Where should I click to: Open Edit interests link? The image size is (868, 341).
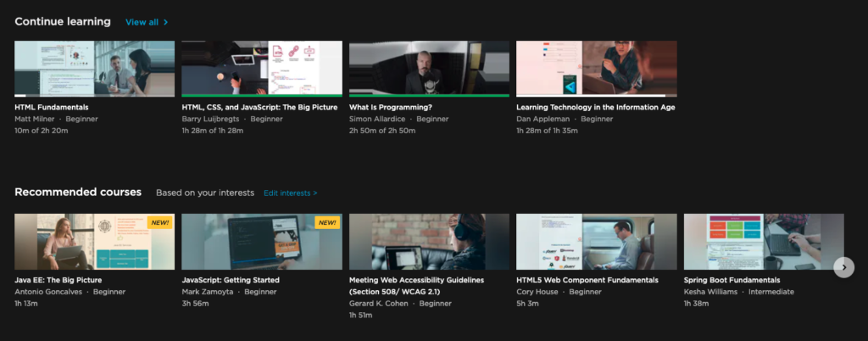click(x=290, y=193)
